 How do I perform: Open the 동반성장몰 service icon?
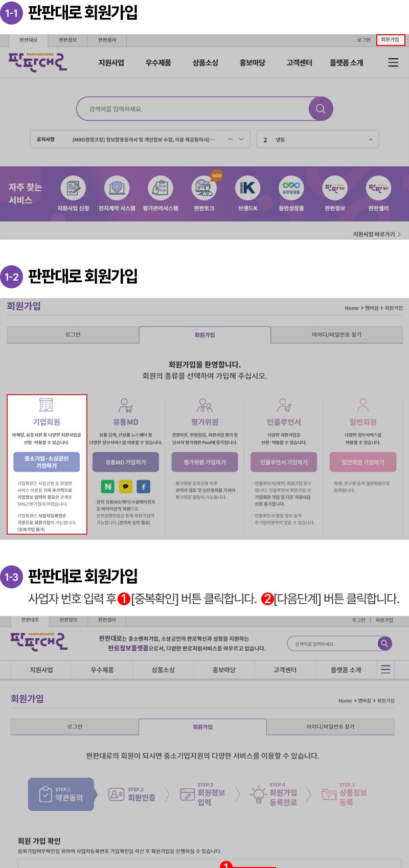click(x=291, y=188)
